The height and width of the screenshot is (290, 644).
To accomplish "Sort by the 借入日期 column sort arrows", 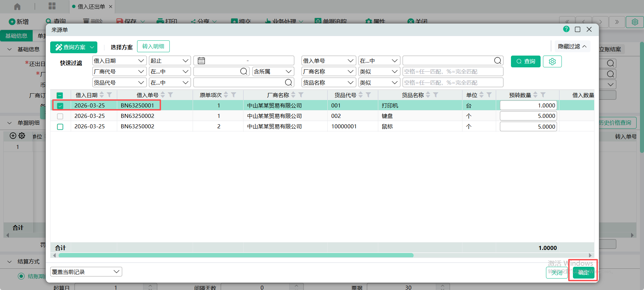I will coord(102,95).
